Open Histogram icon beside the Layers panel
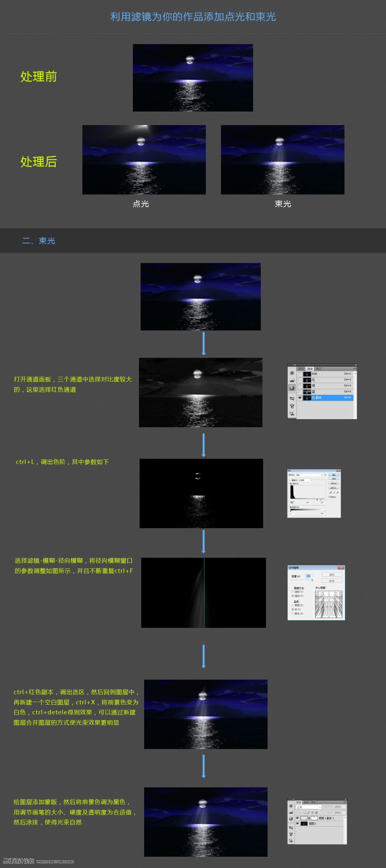The height and width of the screenshot is (868, 386). pos(291,812)
